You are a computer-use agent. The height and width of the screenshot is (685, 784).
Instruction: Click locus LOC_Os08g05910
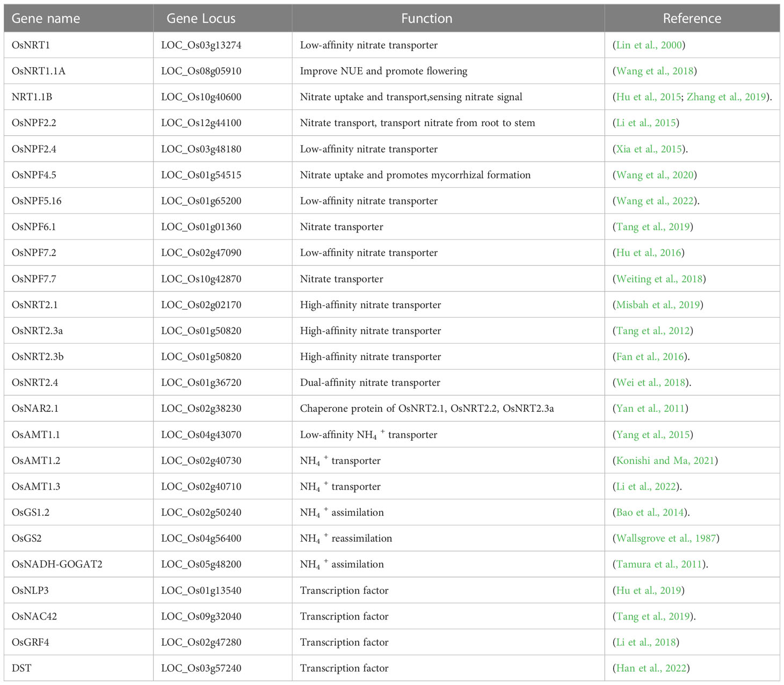201,71
